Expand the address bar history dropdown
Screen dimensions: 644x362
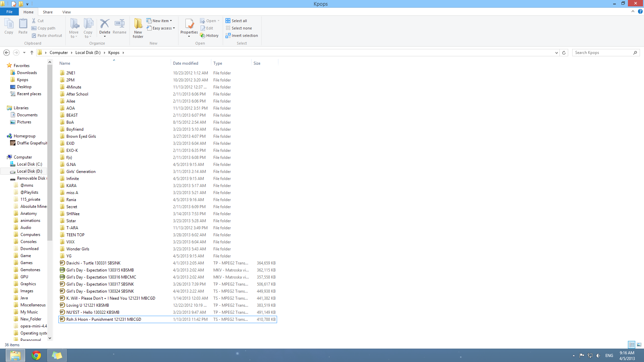[556, 53]
